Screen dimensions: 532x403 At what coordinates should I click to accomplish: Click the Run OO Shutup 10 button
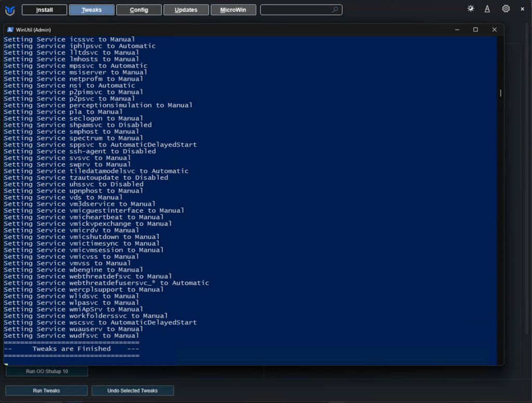[47, 371]
